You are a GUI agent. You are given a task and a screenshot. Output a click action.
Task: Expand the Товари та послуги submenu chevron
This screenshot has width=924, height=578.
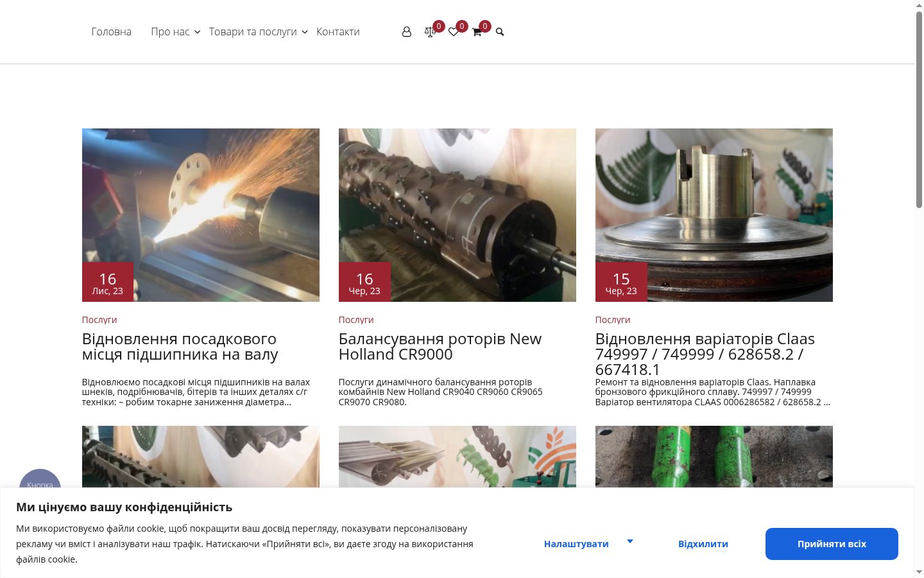(304, 31)
